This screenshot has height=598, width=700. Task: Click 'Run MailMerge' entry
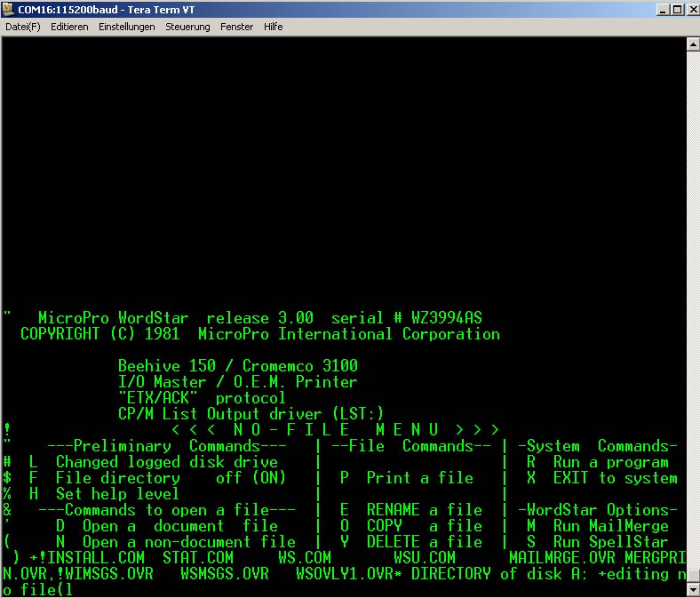pos(611,526)
